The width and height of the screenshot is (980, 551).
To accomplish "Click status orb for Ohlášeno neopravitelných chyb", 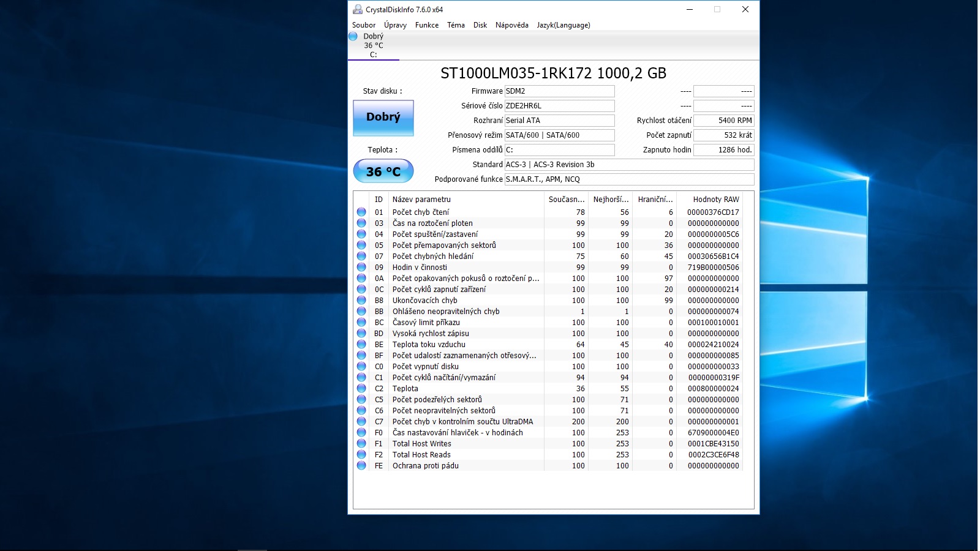I will click(361, 312).
